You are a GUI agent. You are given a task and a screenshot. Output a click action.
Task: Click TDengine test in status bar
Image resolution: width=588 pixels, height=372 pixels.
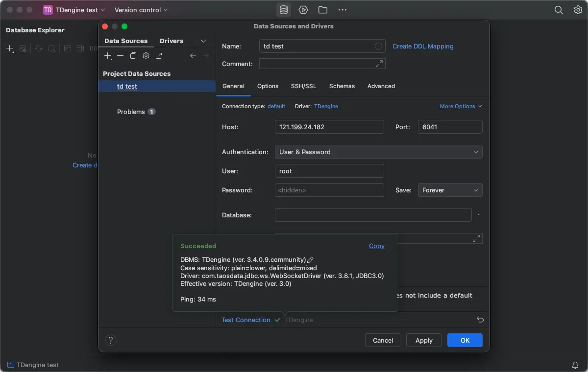tap(33, 365)
